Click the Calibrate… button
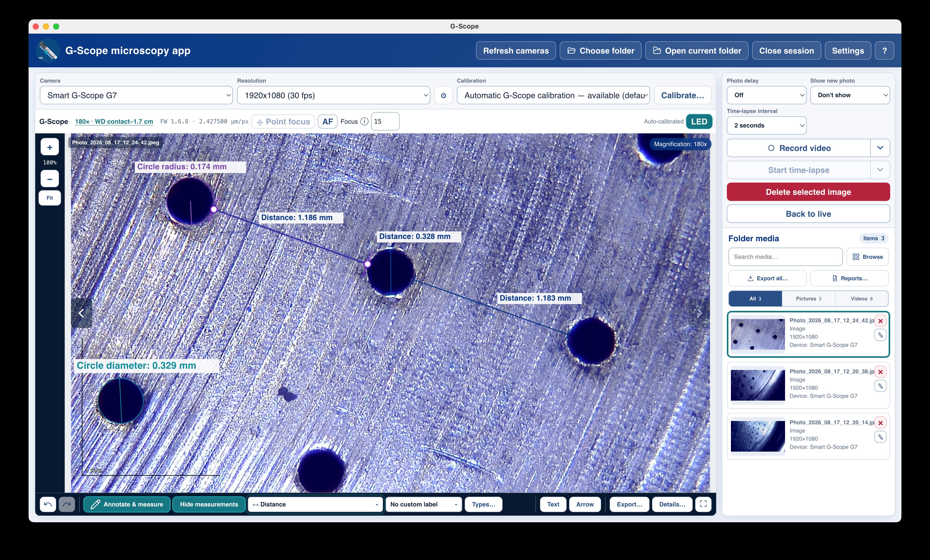 point(682,95)
